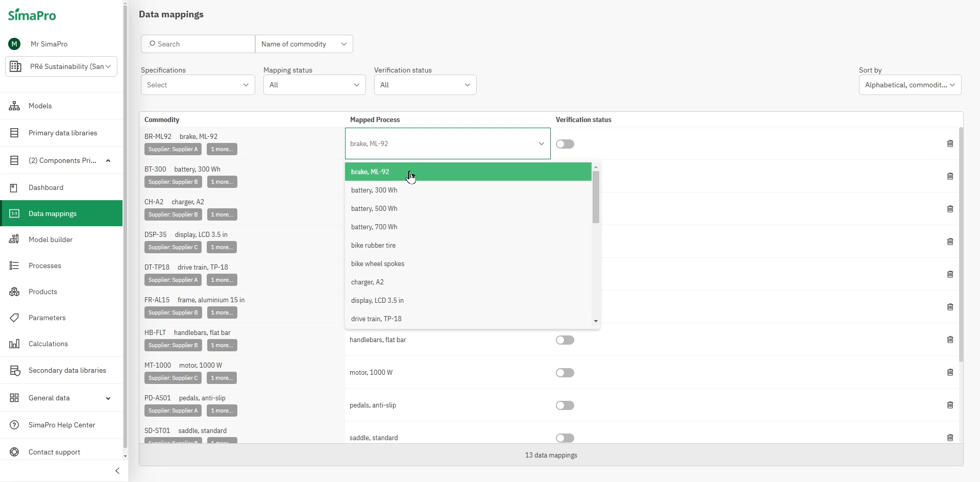Switch on verification for pedals, anti-slip
980x482 pixels.
click(x=565, y=405)
